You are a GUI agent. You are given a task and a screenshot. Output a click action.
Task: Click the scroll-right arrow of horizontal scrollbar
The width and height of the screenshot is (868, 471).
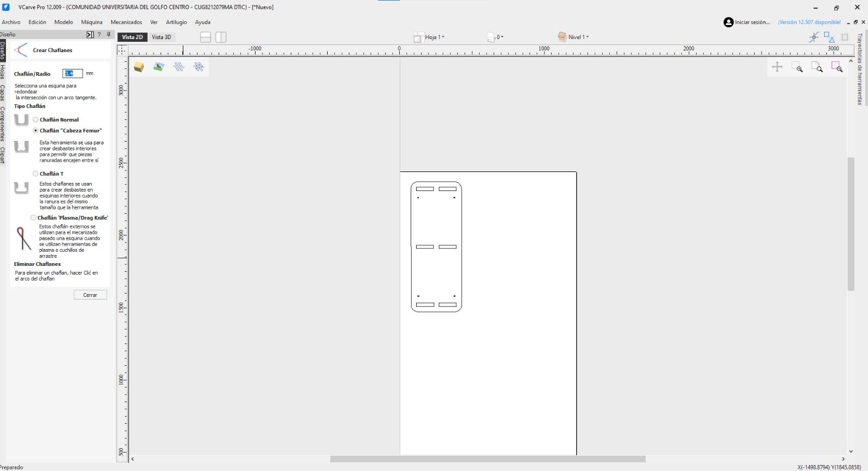pos(844,459)
